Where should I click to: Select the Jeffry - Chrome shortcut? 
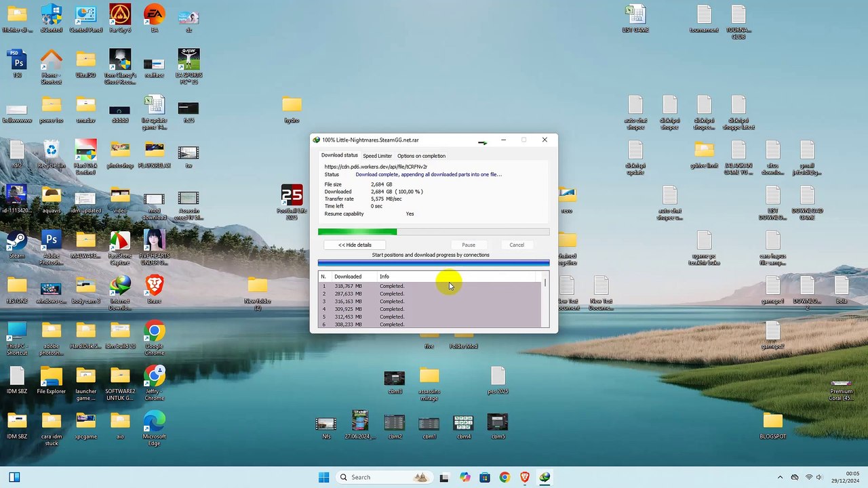point(155,383)
